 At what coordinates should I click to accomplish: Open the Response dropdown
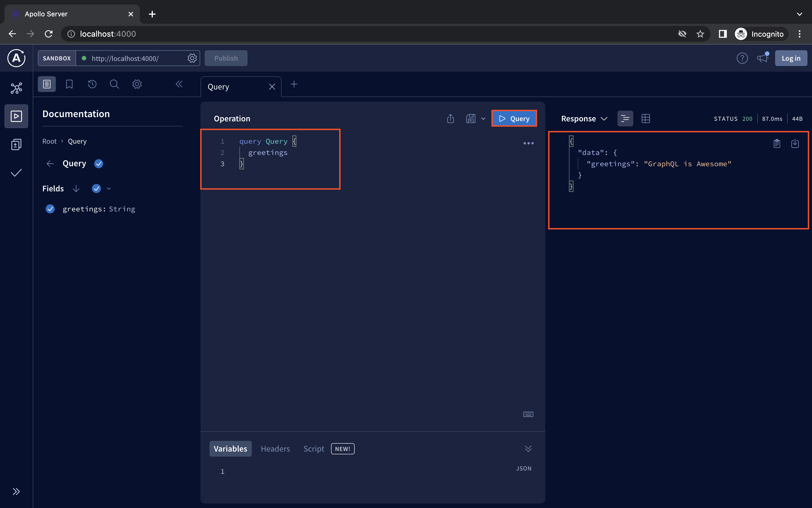click(x=584, y=119)
